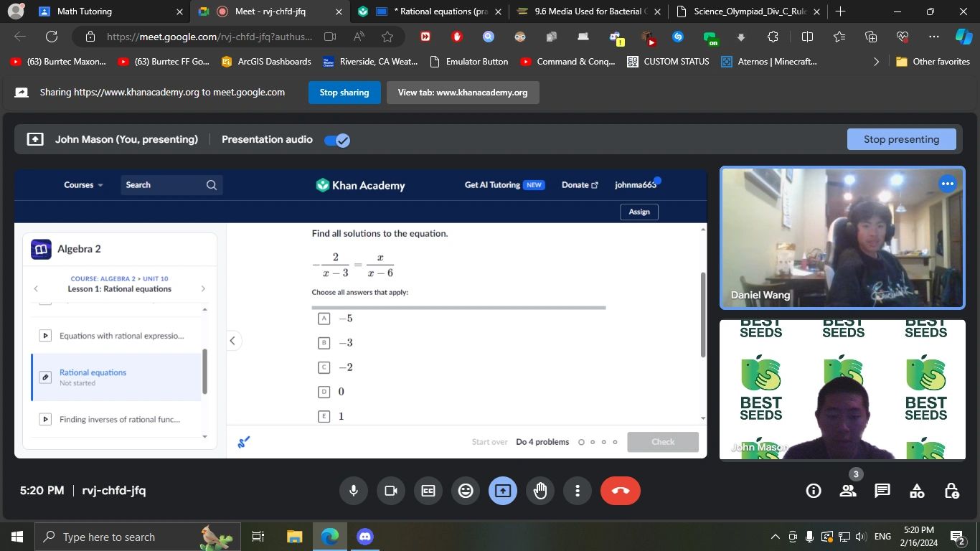Click the exercise progress bar above the answers
The width and height of the screenshot is (980, 551).
tap(458, 307)
